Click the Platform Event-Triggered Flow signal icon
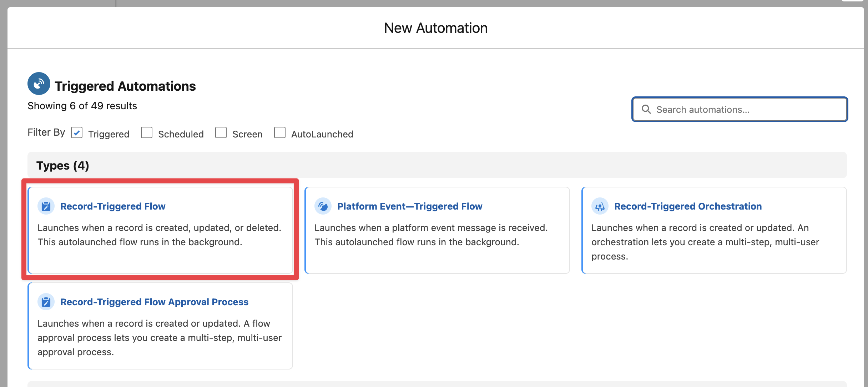Screen dimensions: 868x387 point(323,206)
